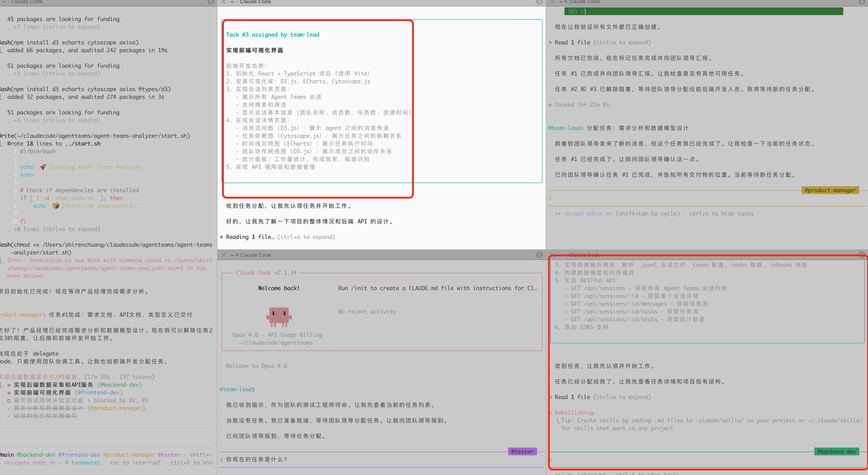Screen dimensions: 868x475
Task: Open options menu of product-manager pane
Action: click(862, 2)
